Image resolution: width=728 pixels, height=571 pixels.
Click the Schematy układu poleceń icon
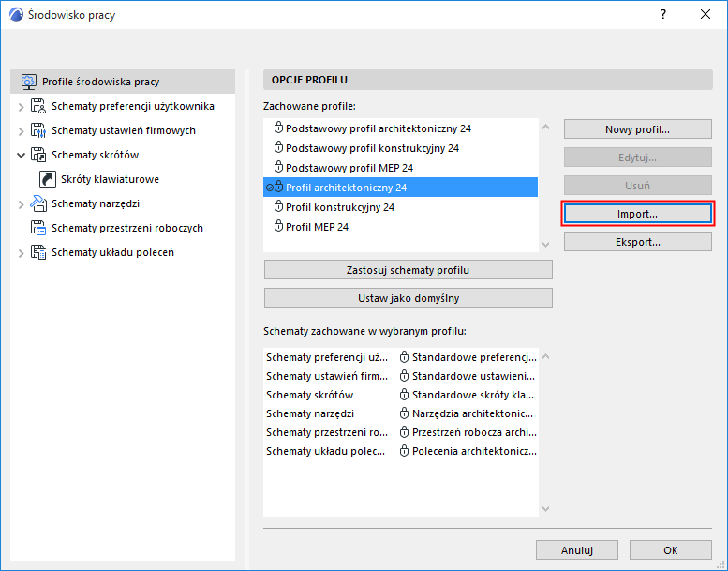coord(38,252)
